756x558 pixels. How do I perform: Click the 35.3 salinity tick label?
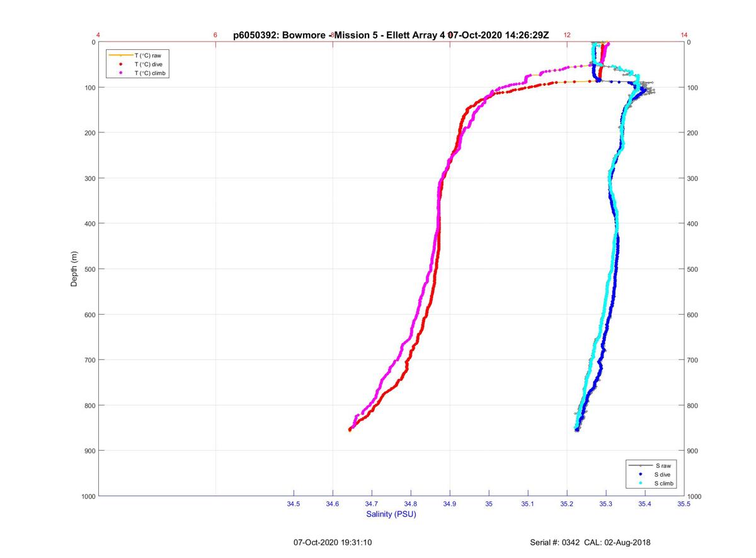click(x=606, y=504)
